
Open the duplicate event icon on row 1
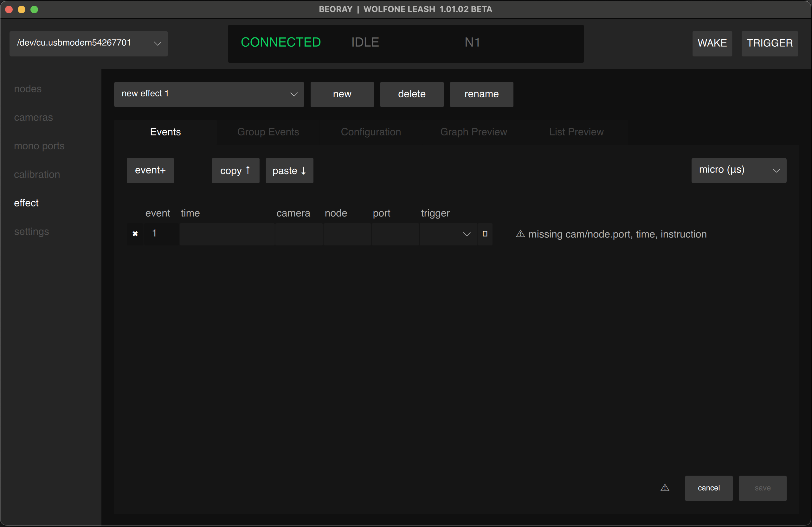point(485,234)
